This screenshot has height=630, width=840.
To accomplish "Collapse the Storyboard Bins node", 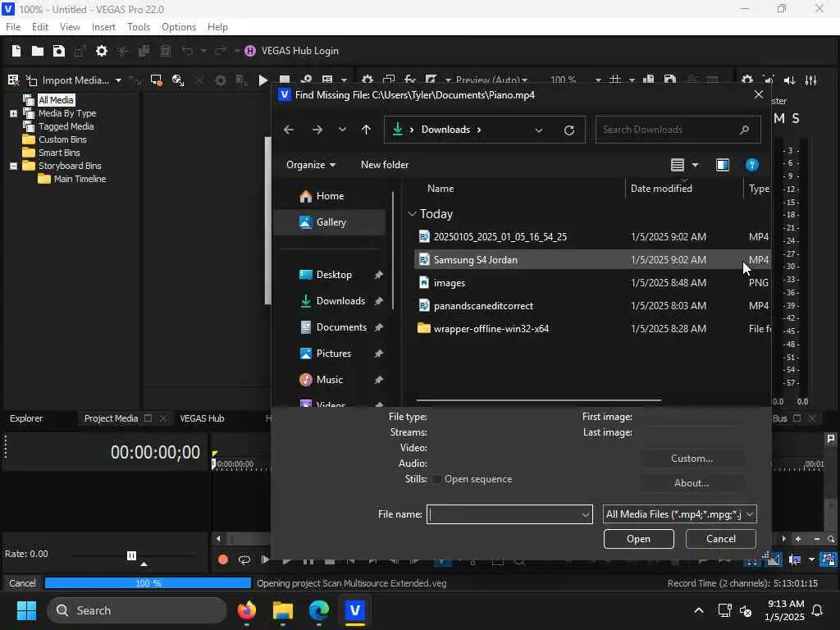I will tap(13, 166).
